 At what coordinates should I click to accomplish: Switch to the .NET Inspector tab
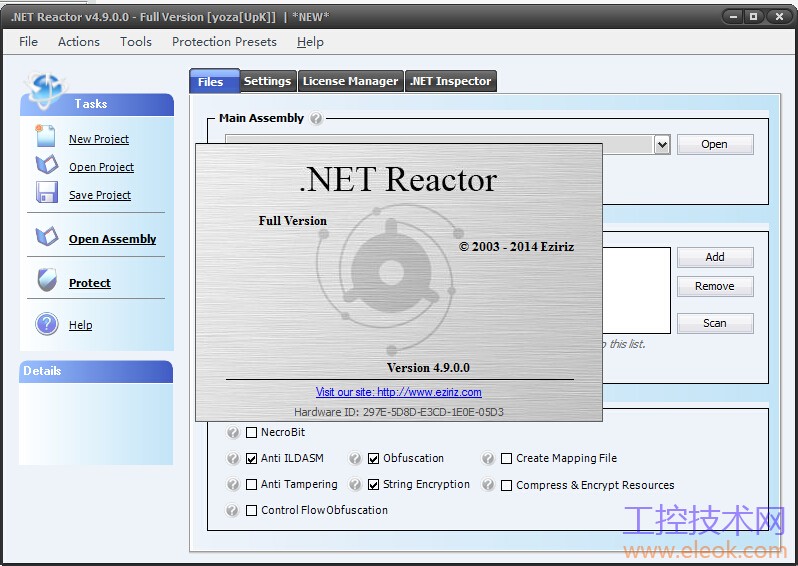pyautogui.click(x=451, y=81)
